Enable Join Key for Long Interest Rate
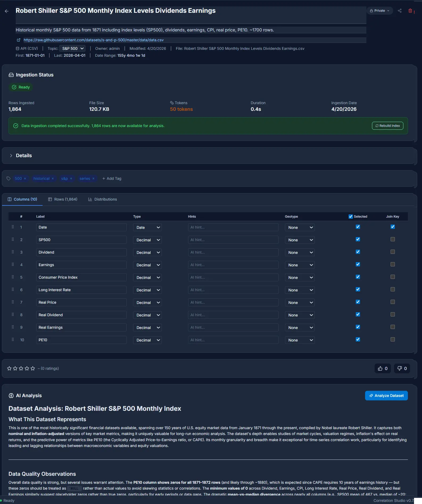The height and width of the screenshot is (504, 422). click(x=393, y=289)
